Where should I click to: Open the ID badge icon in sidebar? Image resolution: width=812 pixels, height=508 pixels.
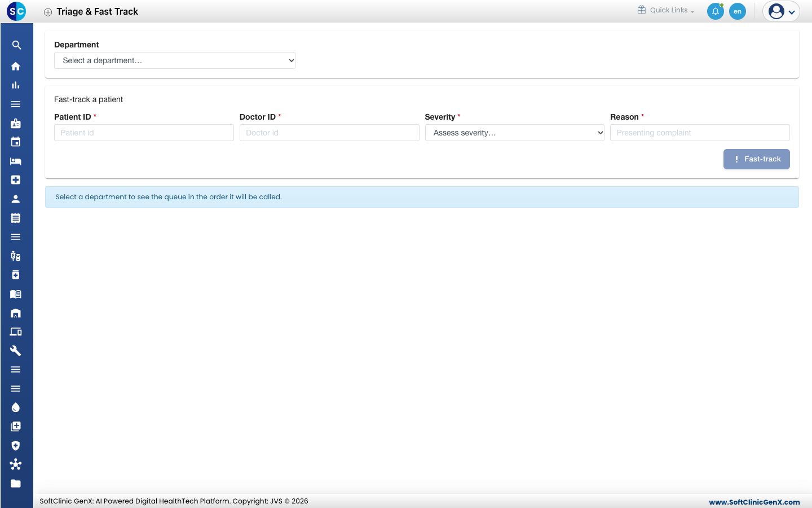(16, 123)
